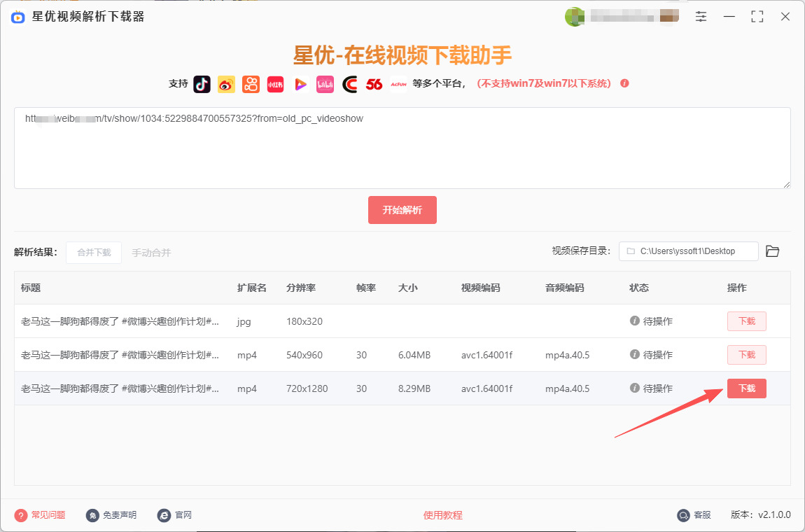Click the 状态 column header
This screenshot has width=805, height=532.
[x=639, y=288]
